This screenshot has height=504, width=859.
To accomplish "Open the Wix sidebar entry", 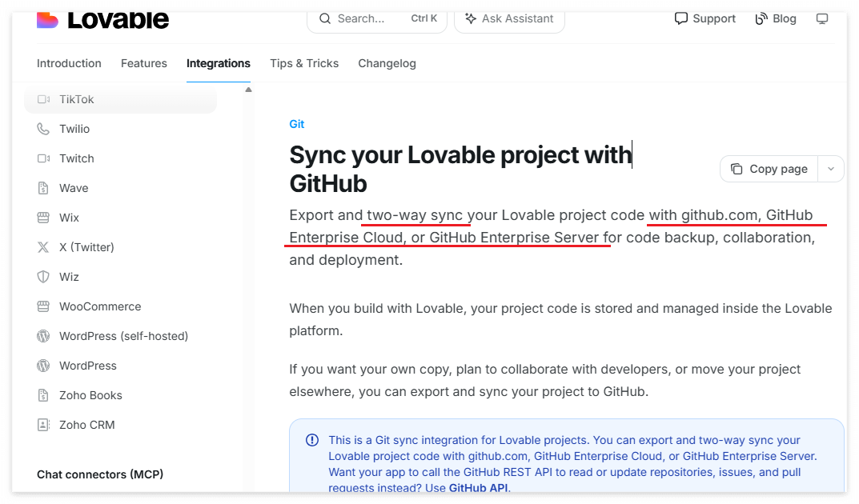I will coord(121,218).
